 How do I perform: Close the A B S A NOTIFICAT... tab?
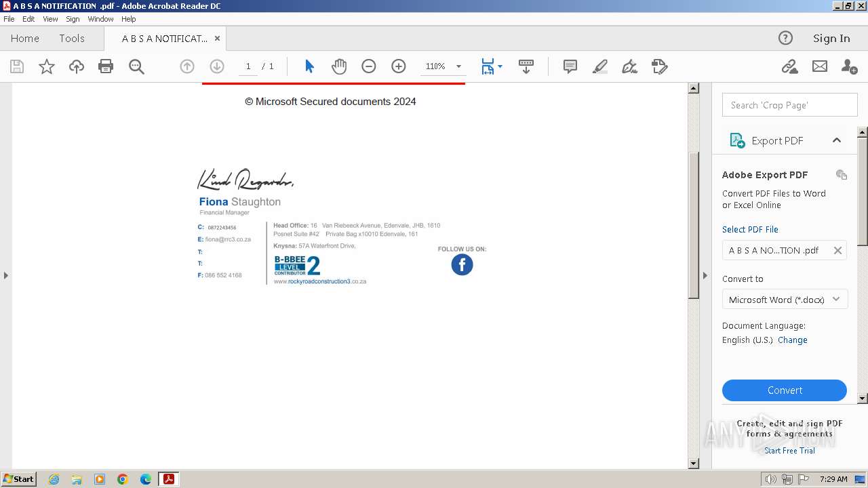click(x=217, y=39)
